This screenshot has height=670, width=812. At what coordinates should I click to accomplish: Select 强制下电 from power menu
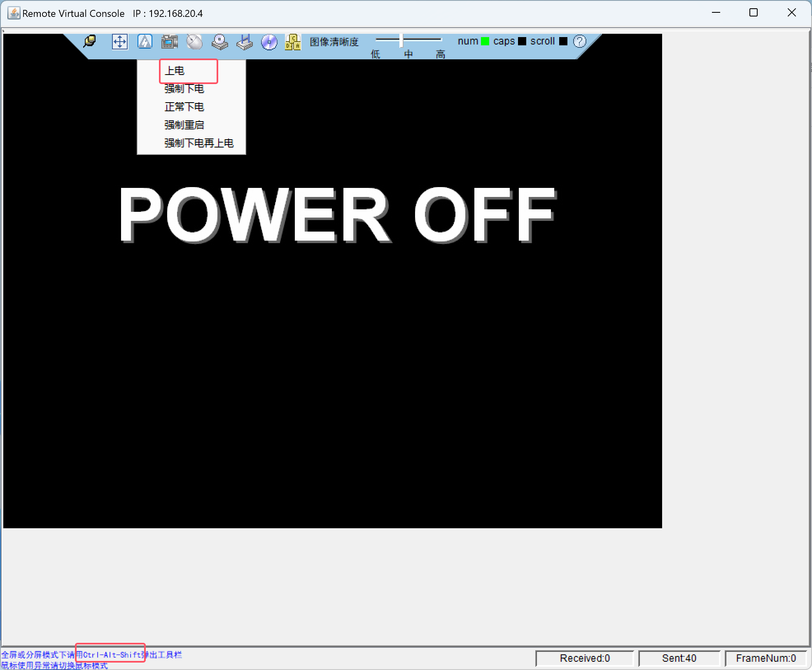184,89
